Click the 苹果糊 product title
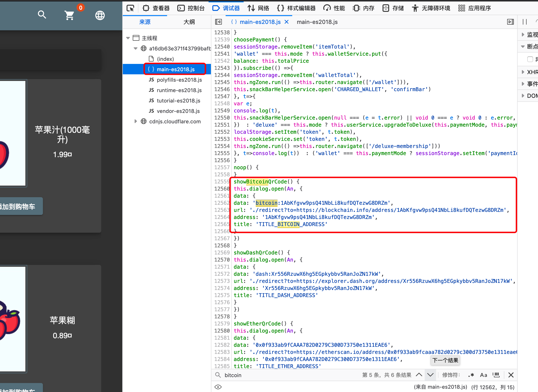538x392 pixels. [x=63, y=320]
